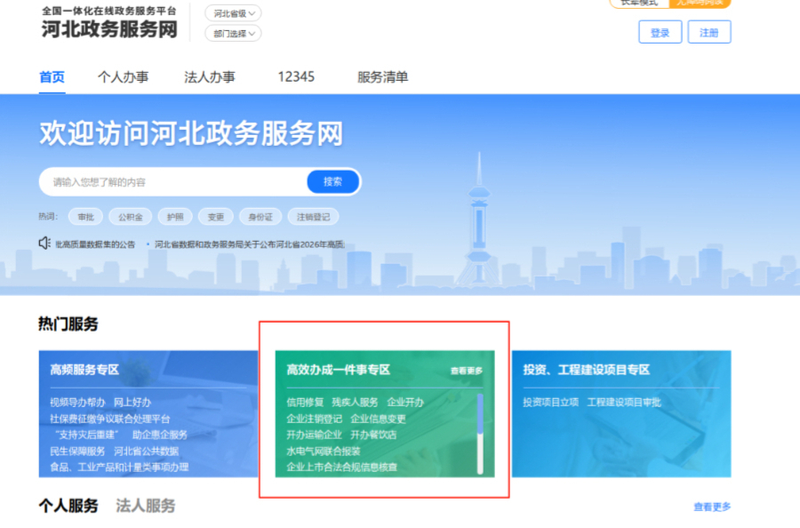Image resolution: width=800 pixels, height=528 pixels.
Task: Click the 注册 register button
Action: click(709, 32)
